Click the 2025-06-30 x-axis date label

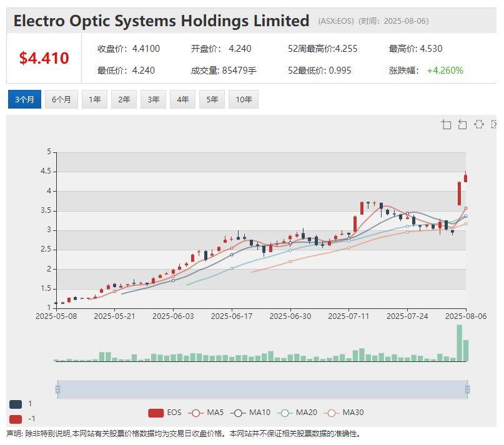tap(290, 316)
